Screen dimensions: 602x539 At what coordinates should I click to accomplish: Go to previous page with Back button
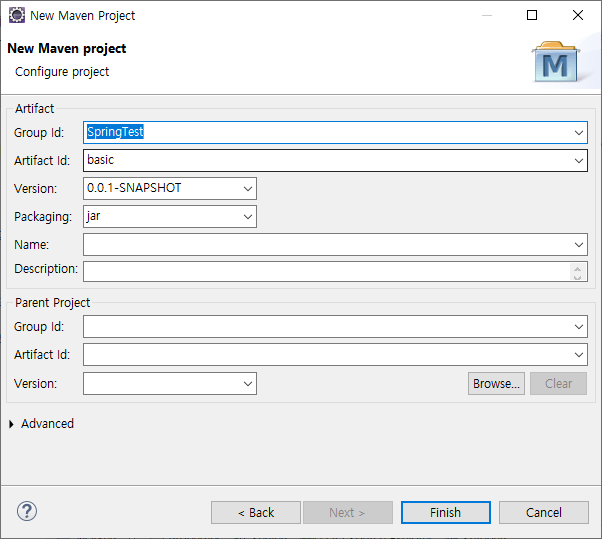tap(256, 512)
